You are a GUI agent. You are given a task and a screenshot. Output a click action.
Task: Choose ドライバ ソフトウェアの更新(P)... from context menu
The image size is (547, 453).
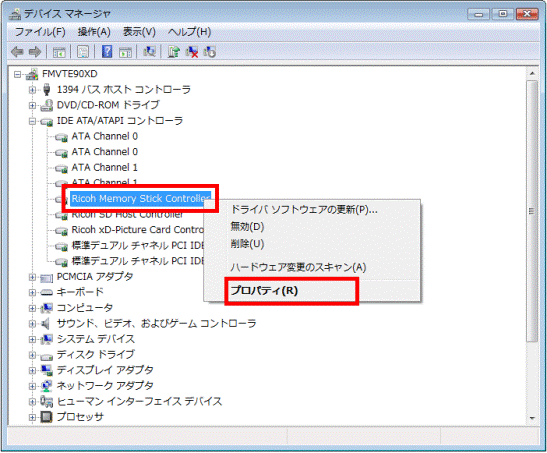coord(304,210)
